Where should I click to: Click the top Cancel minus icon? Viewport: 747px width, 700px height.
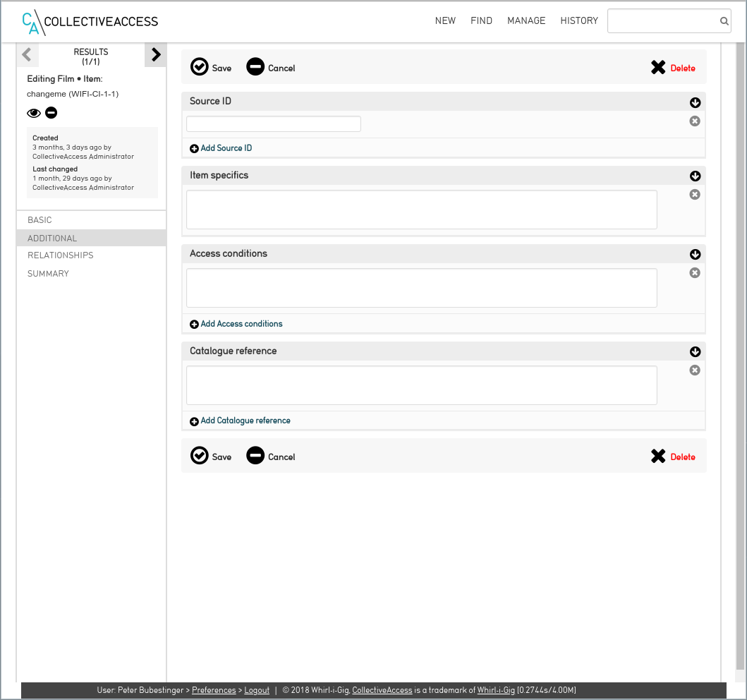[x=255, y=67]
